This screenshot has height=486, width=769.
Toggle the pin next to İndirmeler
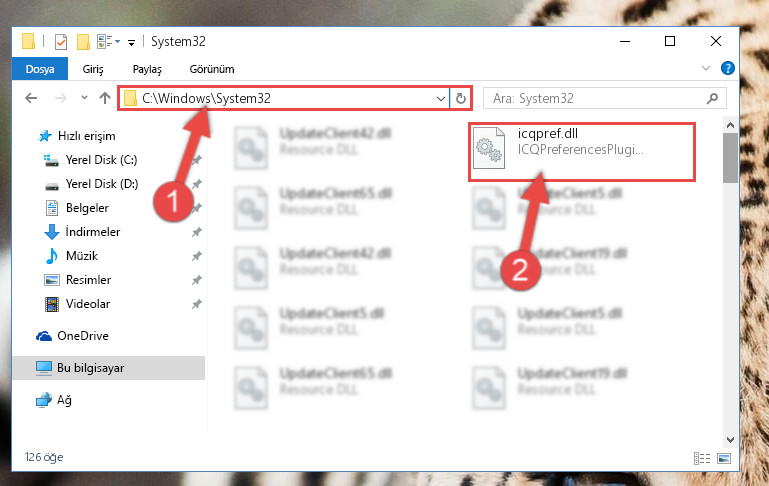(x=196, y=232)
